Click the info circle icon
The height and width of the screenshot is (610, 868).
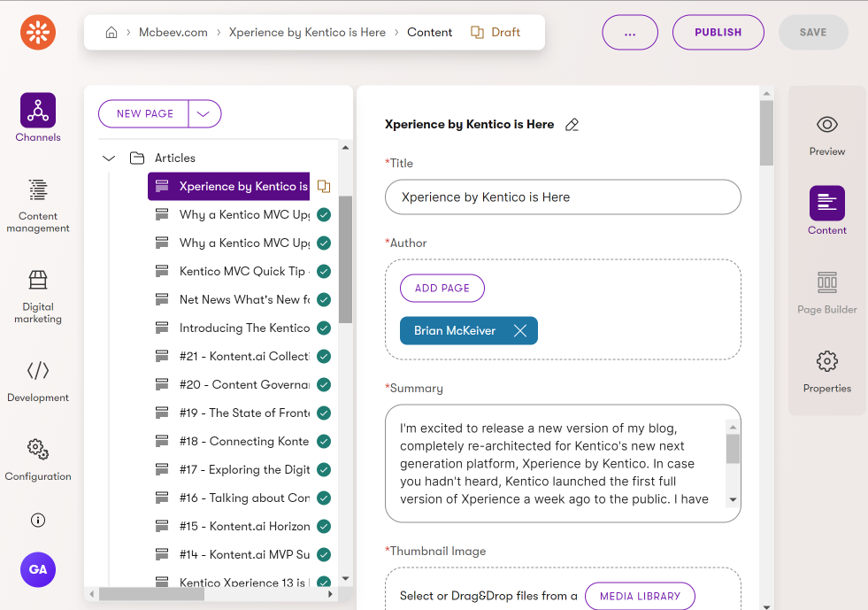point(38,520)
